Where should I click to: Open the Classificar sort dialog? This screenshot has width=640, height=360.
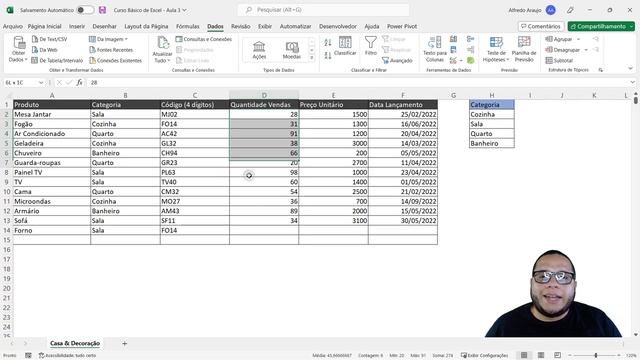[x=345, y=46]
